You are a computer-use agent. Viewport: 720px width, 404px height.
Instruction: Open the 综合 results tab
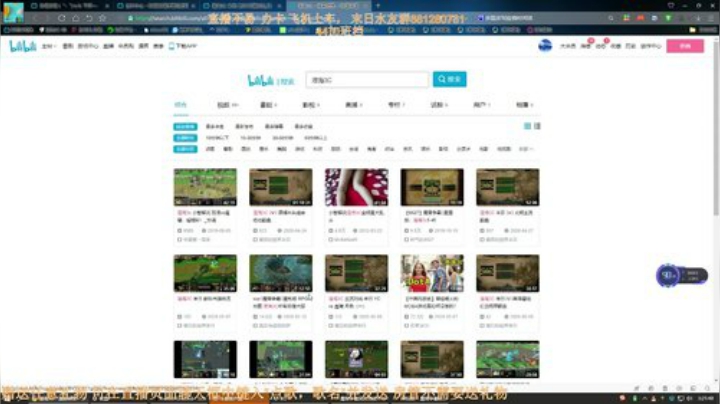[x=181, y=105]
